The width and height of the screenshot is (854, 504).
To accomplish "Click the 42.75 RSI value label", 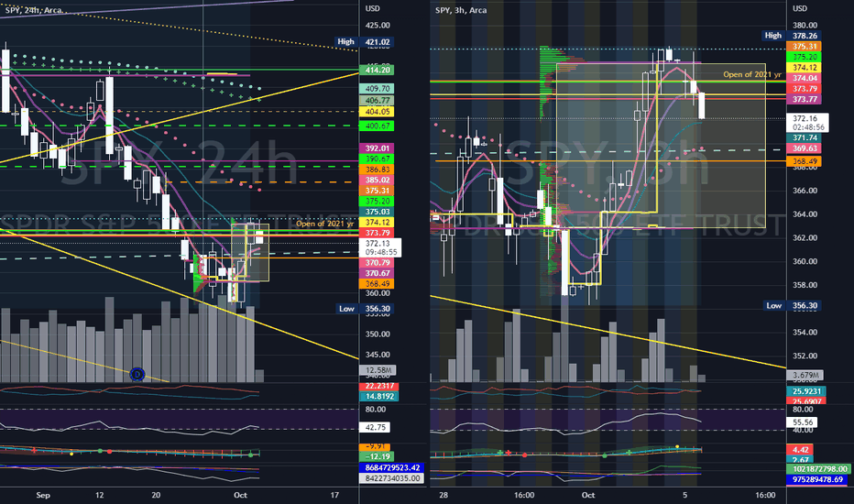I will click(x=376, y=428).
